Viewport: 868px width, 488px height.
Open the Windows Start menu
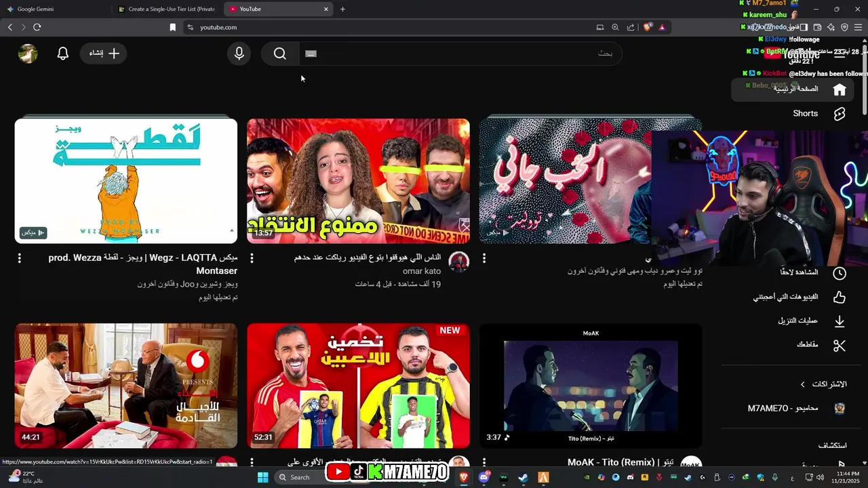coord(263,477)
